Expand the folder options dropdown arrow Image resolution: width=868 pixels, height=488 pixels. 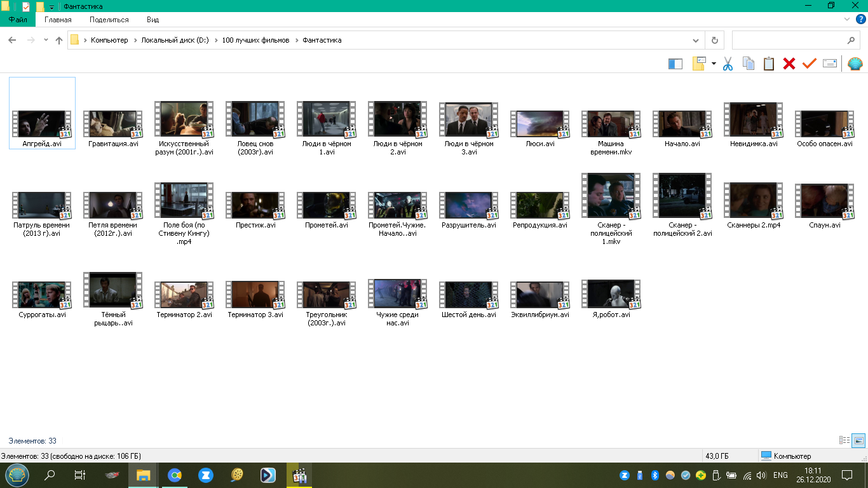(x=714, y=64)
